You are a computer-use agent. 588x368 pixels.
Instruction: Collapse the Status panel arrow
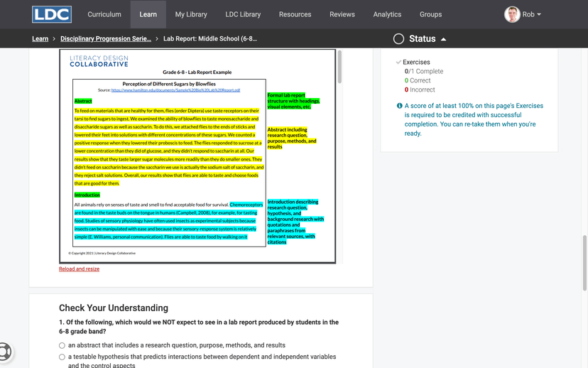444,39
